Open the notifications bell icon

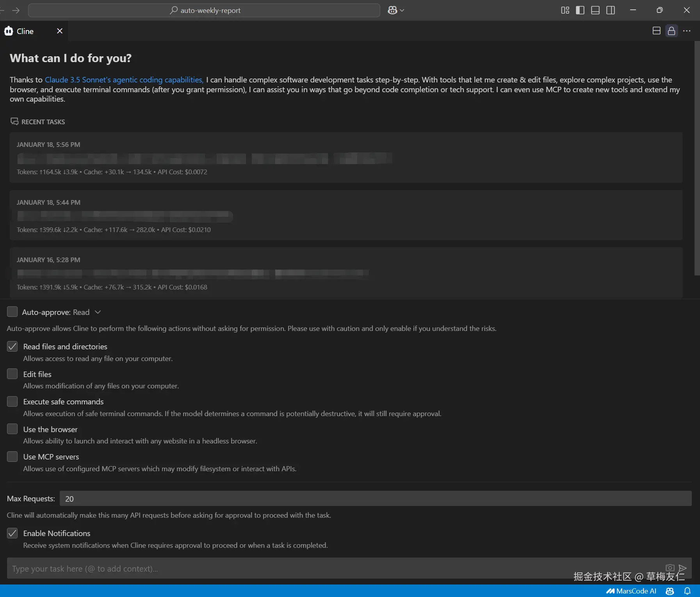click(688, 591)
